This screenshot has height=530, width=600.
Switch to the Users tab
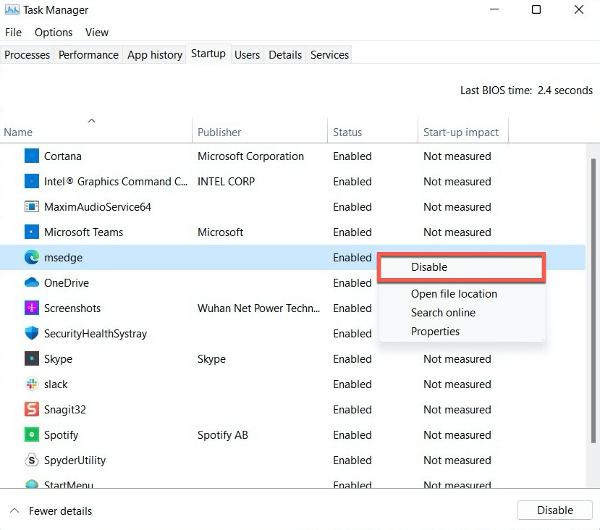point(247,55)
